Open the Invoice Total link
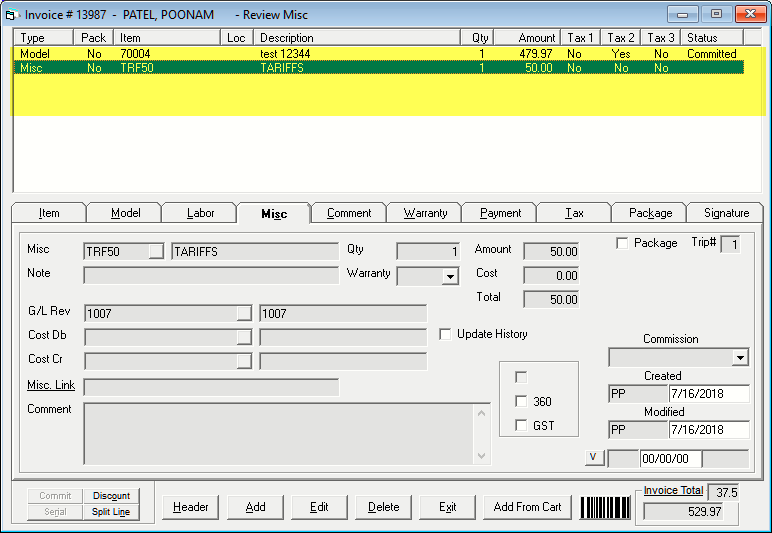The image size is (772, 533). (x=673, y=491)
